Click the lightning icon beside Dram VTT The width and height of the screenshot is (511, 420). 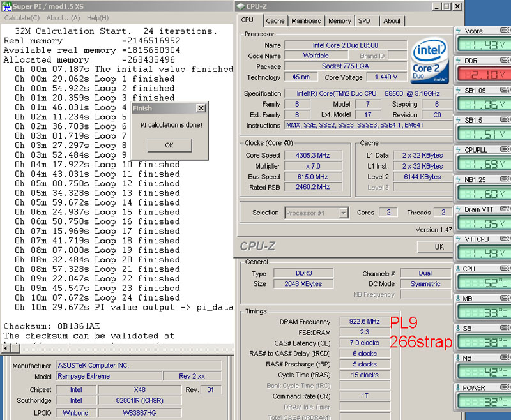pos(459,209)
